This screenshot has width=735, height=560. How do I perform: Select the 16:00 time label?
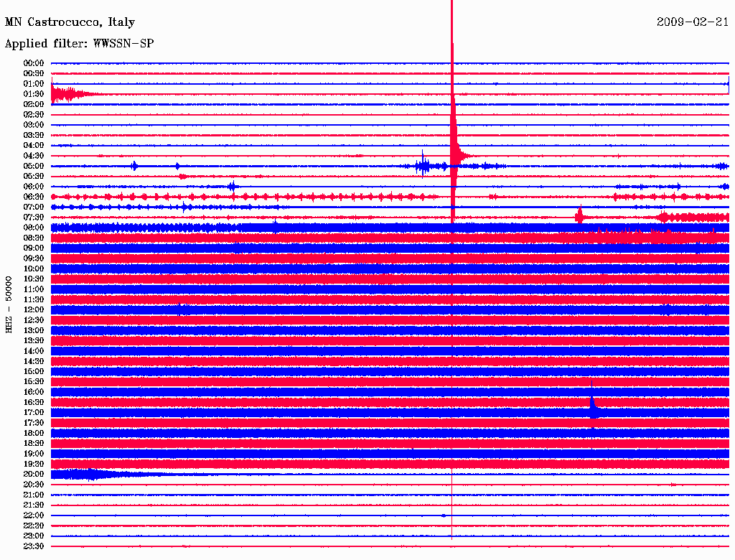[34, 392]
